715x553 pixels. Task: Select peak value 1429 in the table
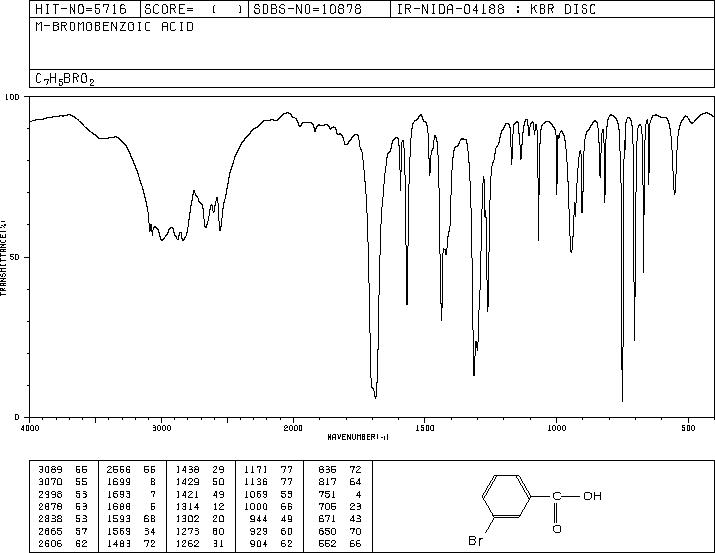point(187,482)
